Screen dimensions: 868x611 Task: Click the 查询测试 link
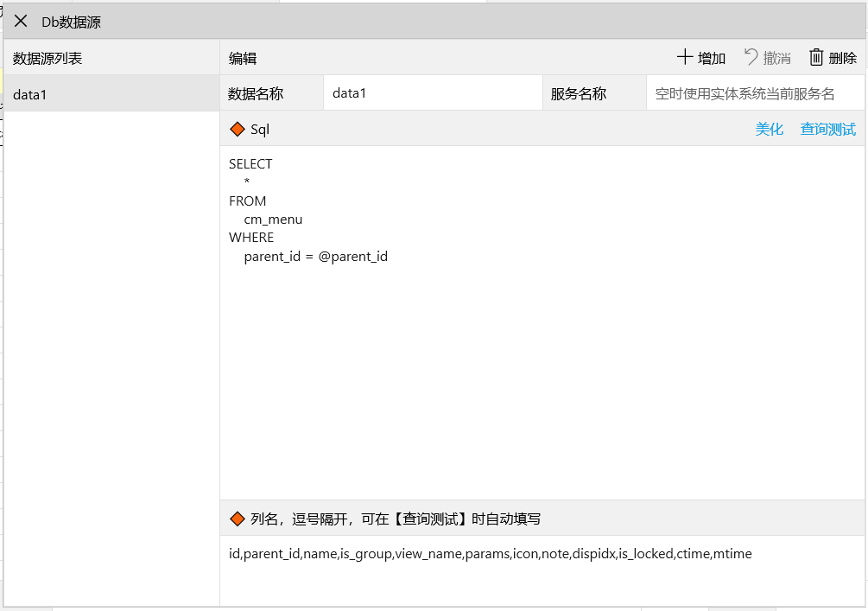point(827,129)
